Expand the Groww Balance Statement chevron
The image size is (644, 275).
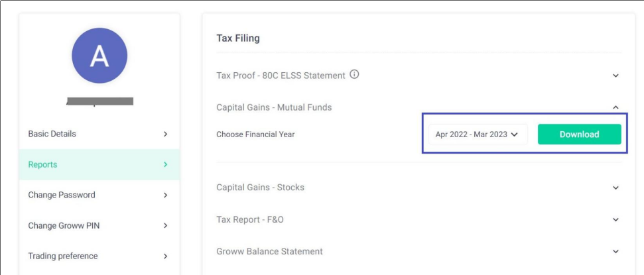(x=615, y=251)
